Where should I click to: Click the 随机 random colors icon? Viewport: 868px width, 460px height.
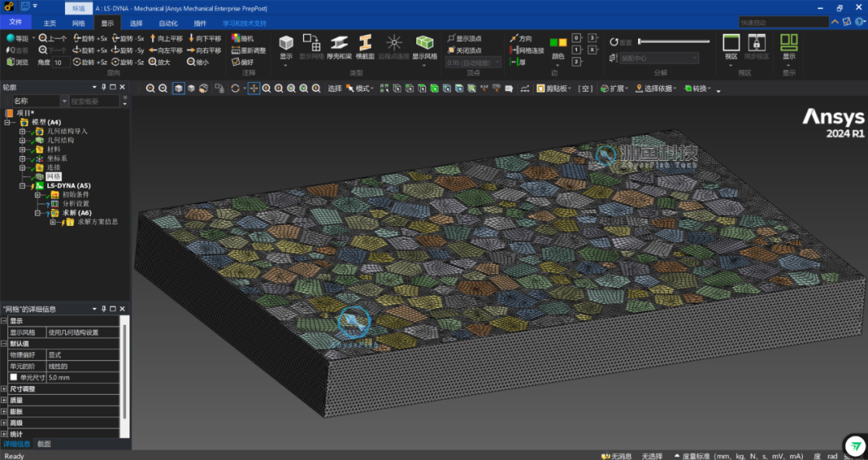click(x=242, y=38)
